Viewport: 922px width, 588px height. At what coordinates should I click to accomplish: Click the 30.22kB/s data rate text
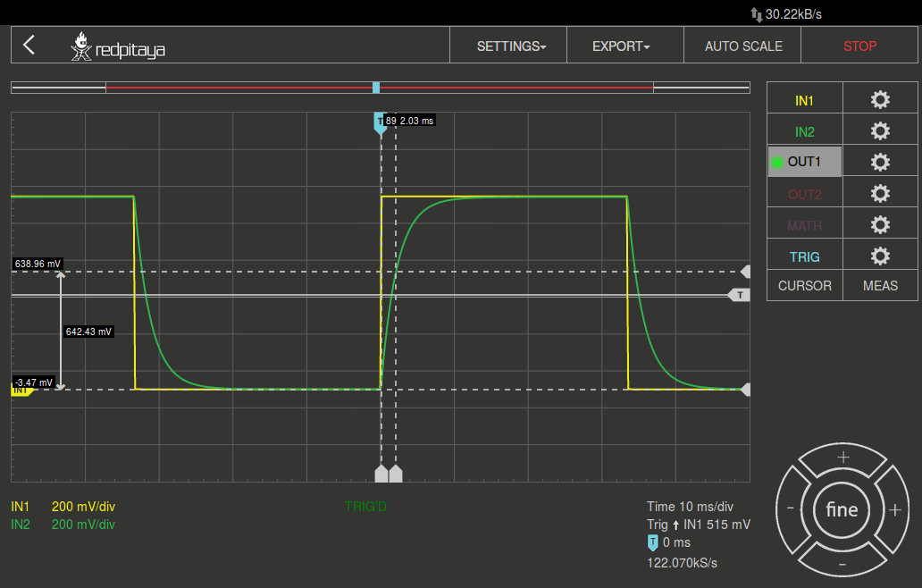tap(793, 14)
